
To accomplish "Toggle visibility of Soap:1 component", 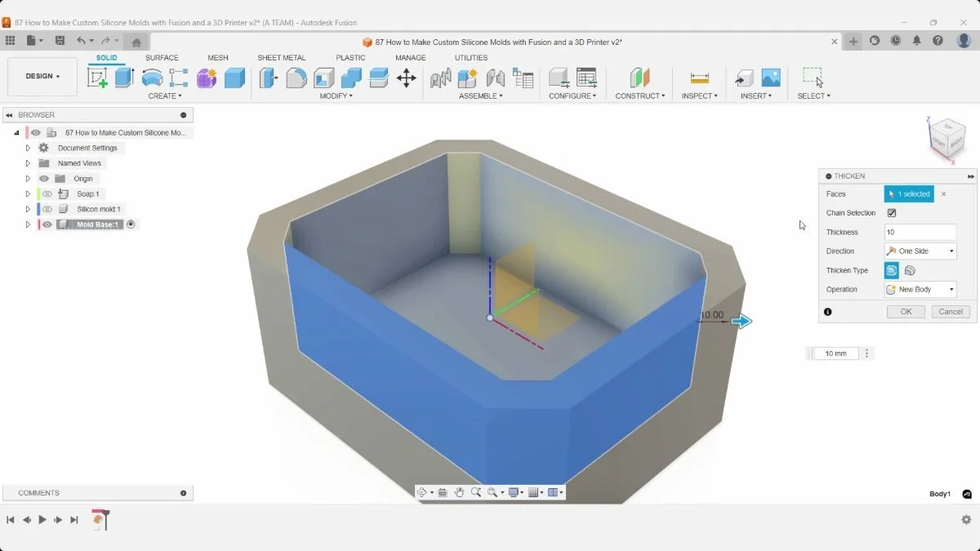I will (x=47, y=194).
